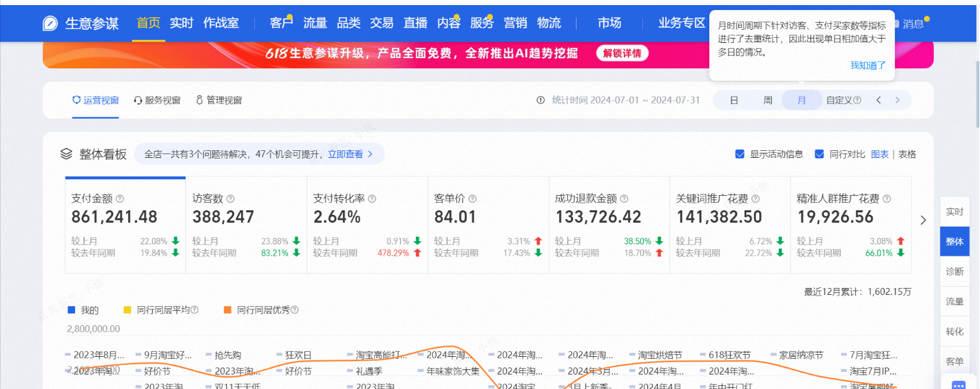The width and height of the screenshot is (980, 389).
Task: Jump to 流量 in side navigation
Action: tap(955, 301)
